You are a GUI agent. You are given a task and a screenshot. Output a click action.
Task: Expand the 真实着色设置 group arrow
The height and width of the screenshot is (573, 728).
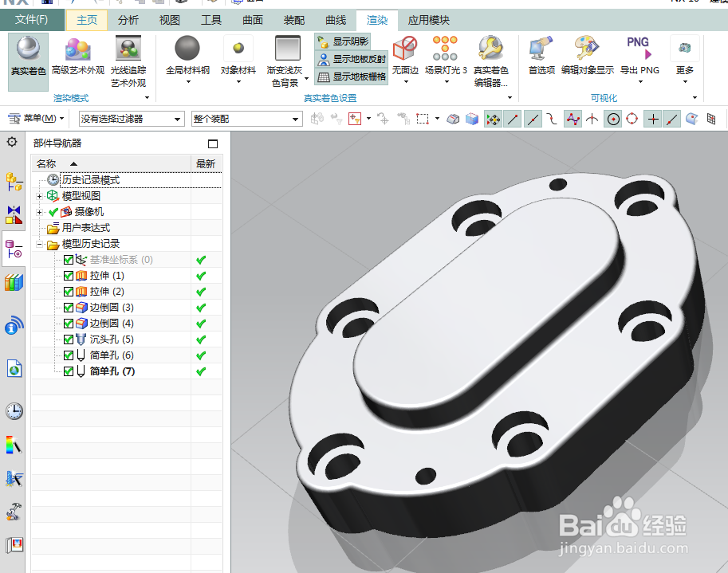point(510,98)
